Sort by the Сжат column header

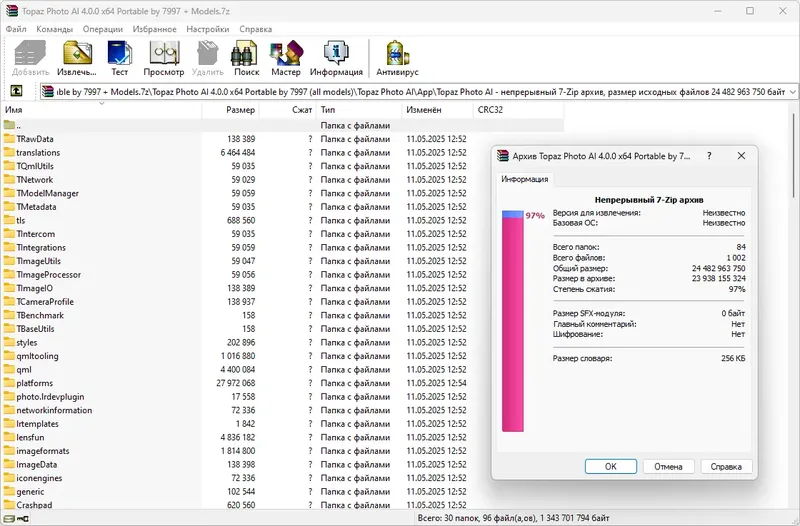pos(288,110)
